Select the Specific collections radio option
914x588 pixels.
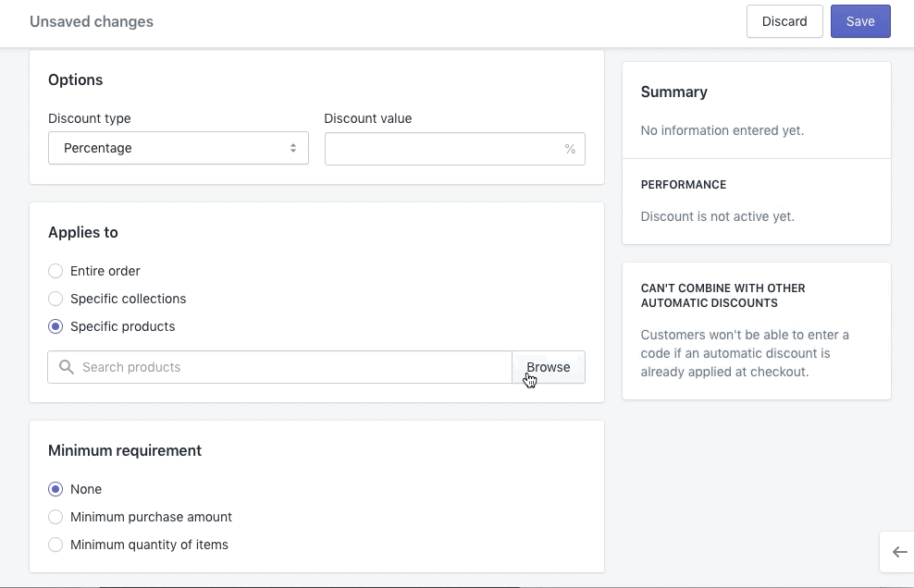pyautogui.click(x=56, y=299)
